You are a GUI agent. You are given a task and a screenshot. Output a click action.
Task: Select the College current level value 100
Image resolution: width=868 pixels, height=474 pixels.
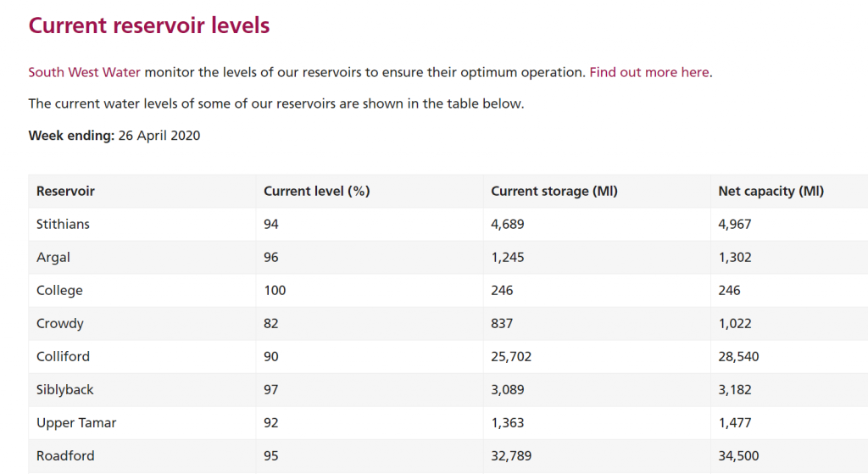coord(275,291)
